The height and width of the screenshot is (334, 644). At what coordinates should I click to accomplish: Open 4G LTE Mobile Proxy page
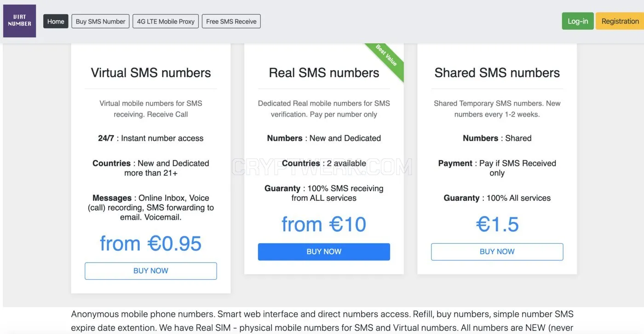166,21
